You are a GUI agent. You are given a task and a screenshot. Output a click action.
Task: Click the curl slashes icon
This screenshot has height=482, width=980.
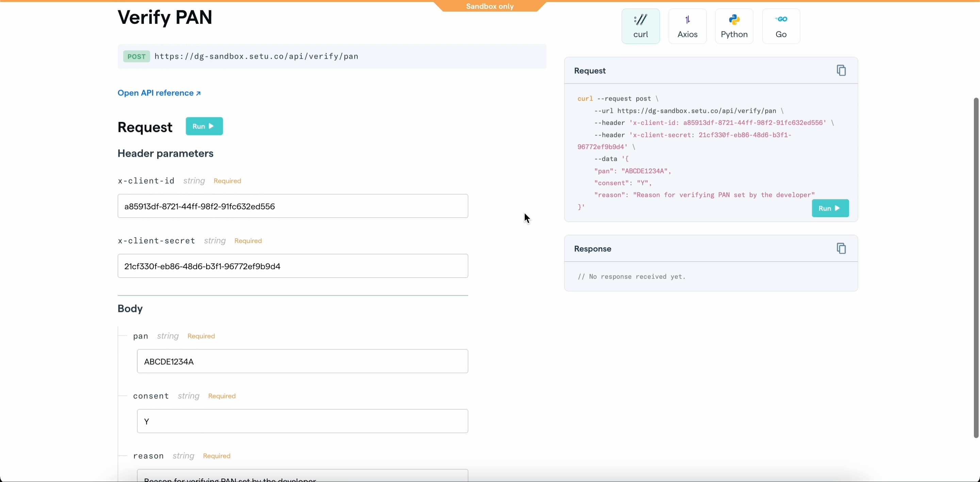pos(641,19)
